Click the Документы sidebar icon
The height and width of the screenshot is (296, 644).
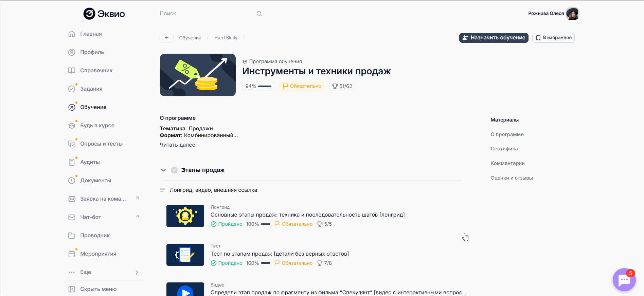[x=72, y=181]
